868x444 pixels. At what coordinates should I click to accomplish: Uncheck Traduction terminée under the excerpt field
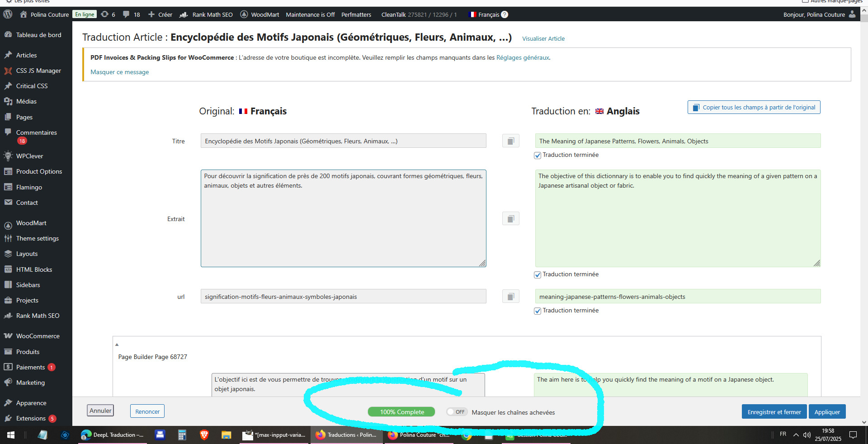538,275
